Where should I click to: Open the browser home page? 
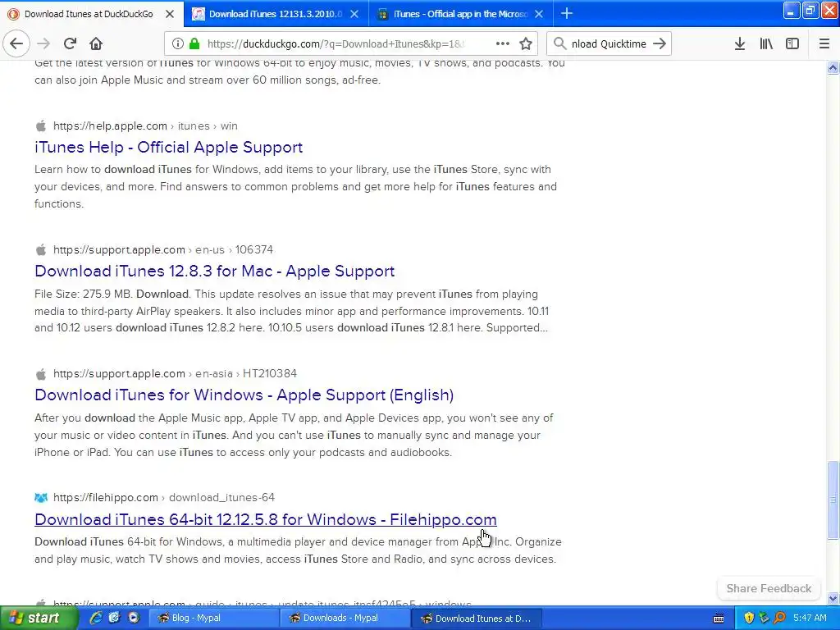[96, 43]
